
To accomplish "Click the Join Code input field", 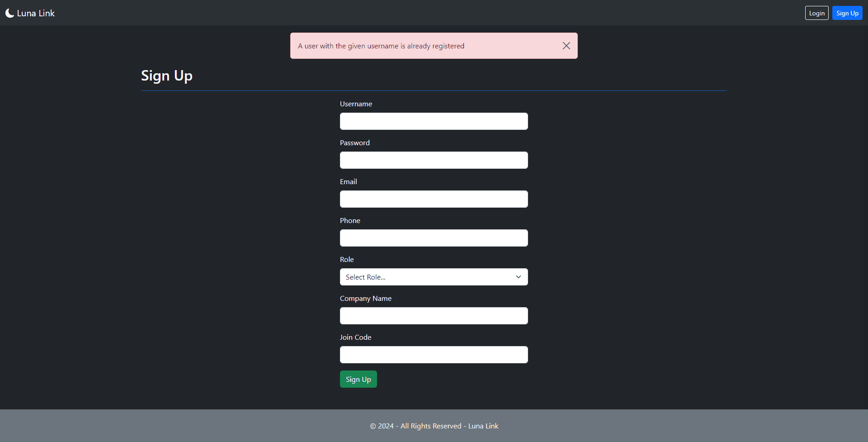I will (434, 355).
